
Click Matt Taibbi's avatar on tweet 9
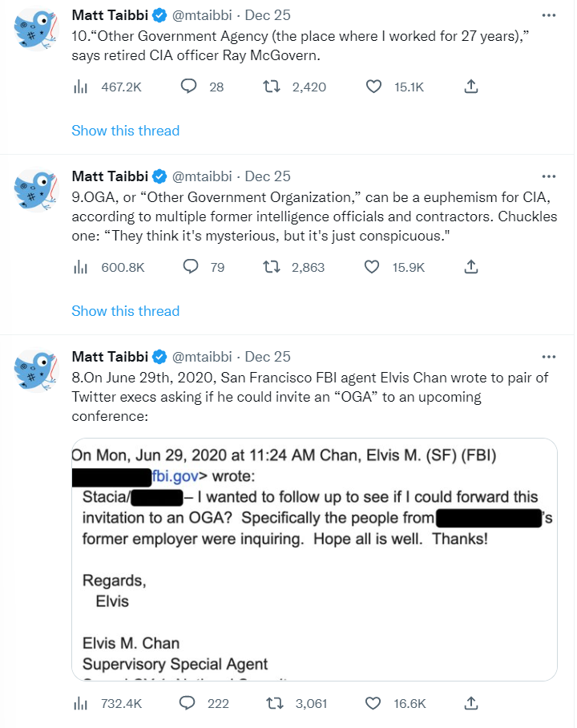tap(36, 191)
